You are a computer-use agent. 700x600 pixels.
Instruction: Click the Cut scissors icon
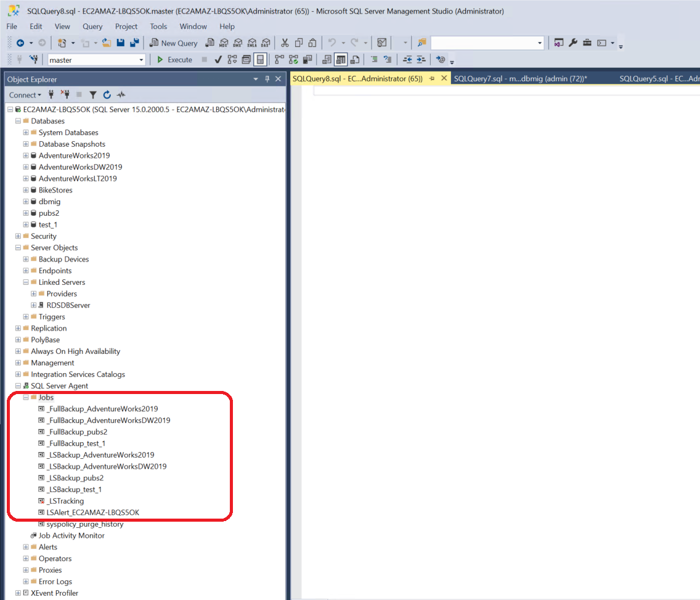285,43
